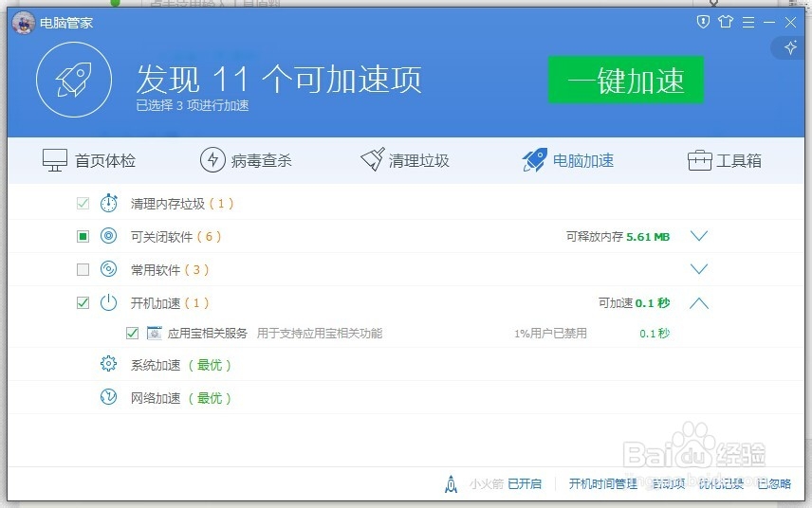Viewport: 812px width, 508px height.
Task: Click the 可加速 0.1 秒 value
Action: click(635, 302)
